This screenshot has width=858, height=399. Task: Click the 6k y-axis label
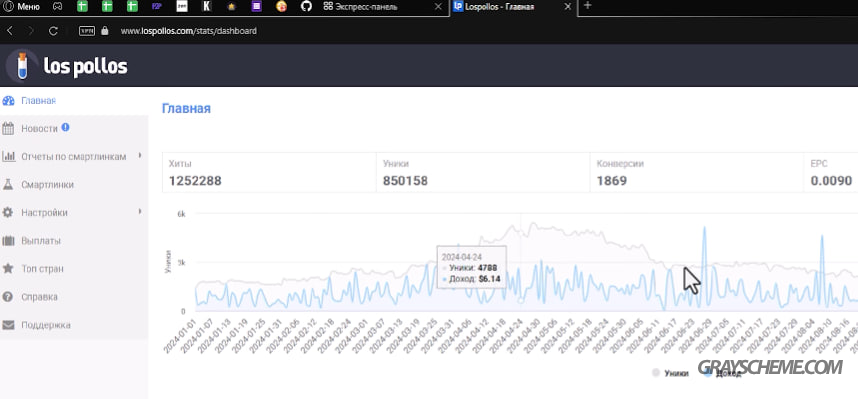pyautogui.click(x=182, y=214)
